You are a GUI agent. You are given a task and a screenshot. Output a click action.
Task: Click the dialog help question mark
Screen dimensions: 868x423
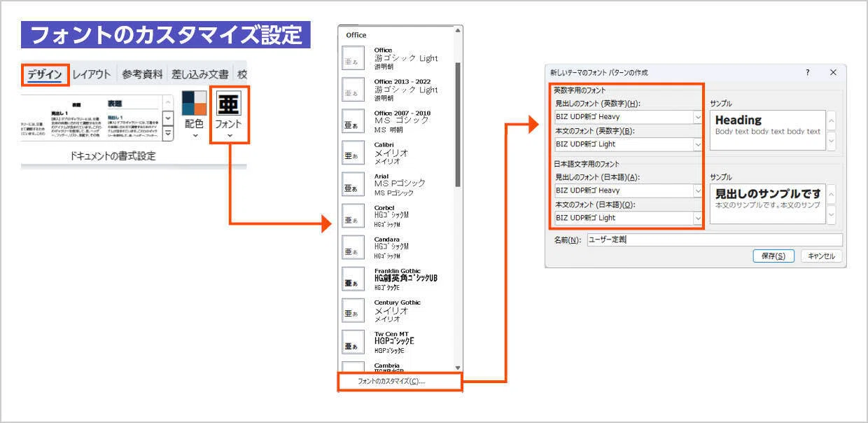(x=807, y=72)
